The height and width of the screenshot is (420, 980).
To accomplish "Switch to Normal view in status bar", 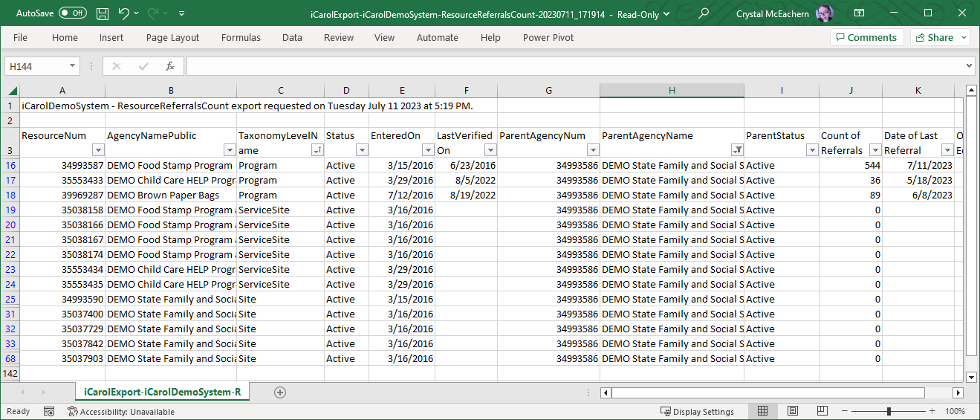I will (x=762, y=411).
